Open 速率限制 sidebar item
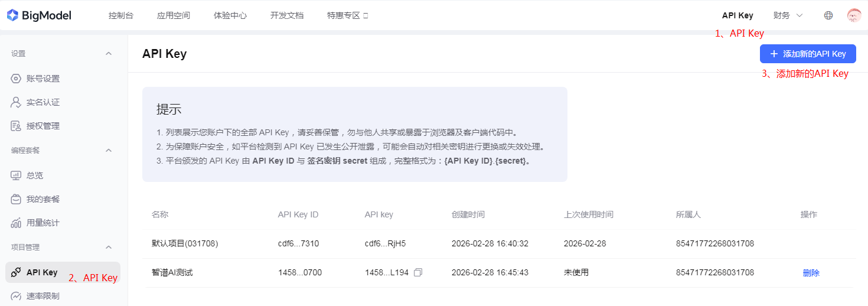 click(43, 296)
